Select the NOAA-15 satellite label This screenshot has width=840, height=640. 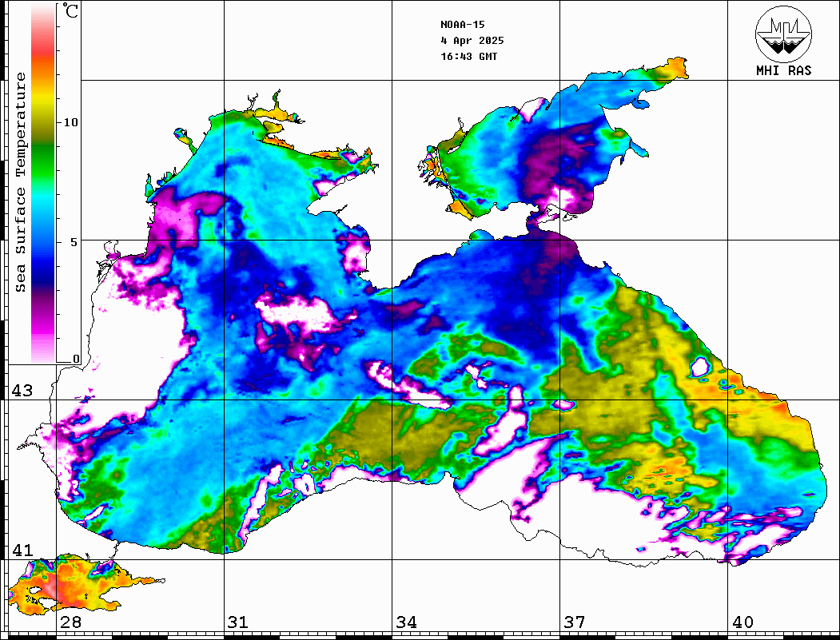point(462,25)
